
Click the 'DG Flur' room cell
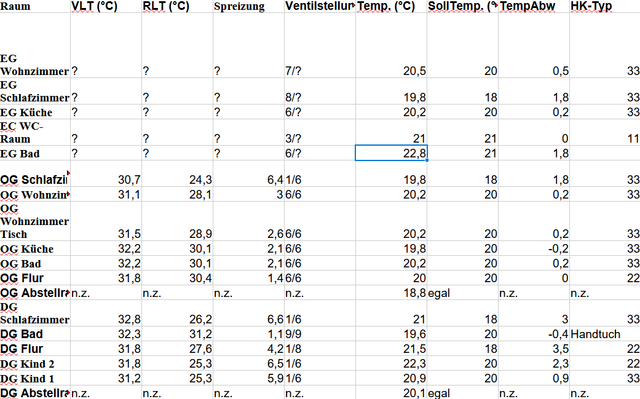point(35,349)
